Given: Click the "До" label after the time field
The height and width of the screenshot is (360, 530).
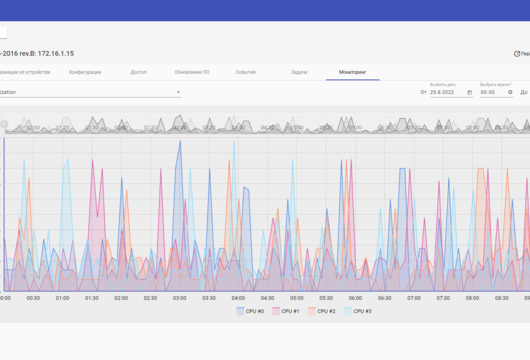Looking at the screenshot, I should click(524, 92).
